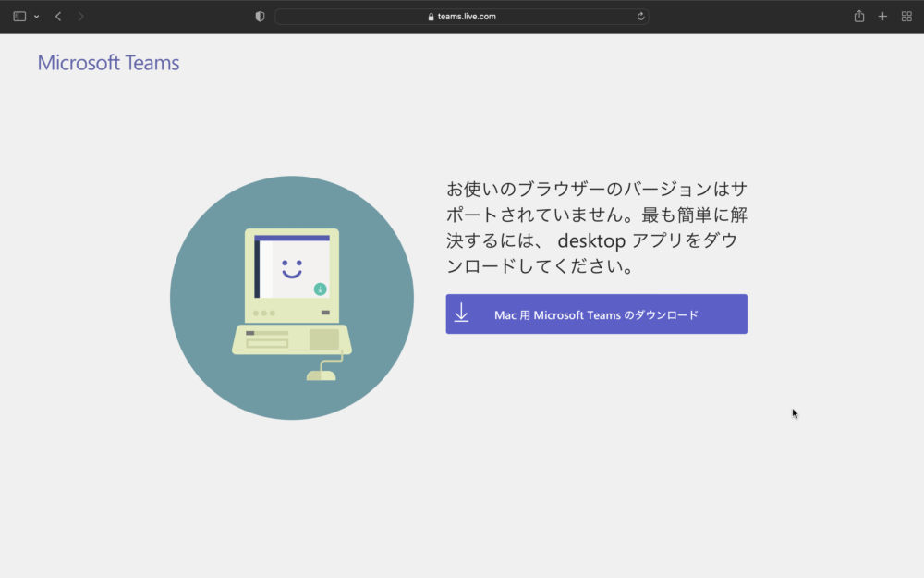Image resolution: width=924 pixels, height=578 pixels.
Task: Click the Microsoft Teams heading link
Action: 108,62
